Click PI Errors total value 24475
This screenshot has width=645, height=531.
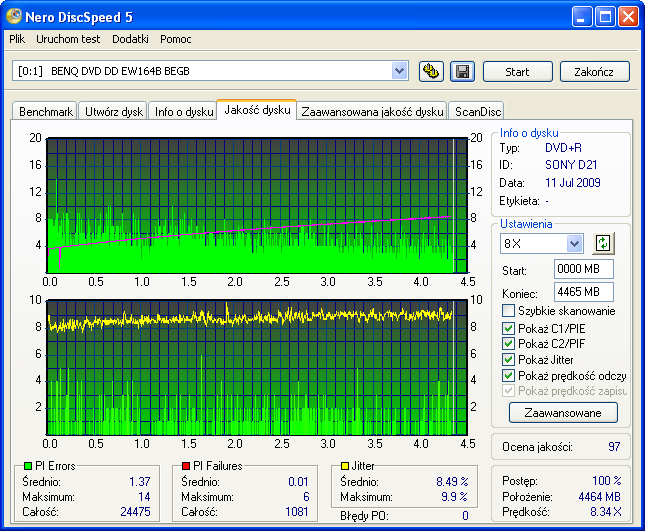[135, 512]
